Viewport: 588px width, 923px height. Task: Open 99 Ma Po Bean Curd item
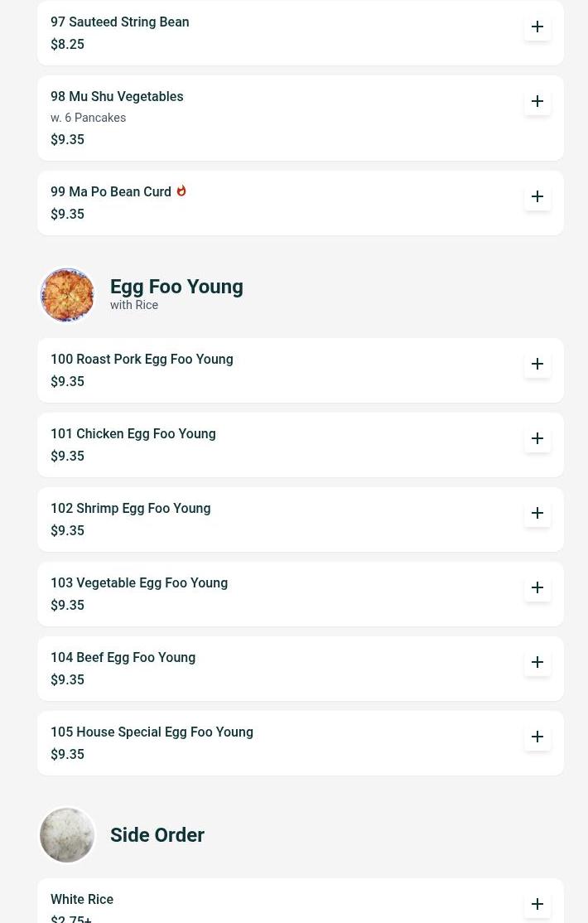[x=111, y=192]
